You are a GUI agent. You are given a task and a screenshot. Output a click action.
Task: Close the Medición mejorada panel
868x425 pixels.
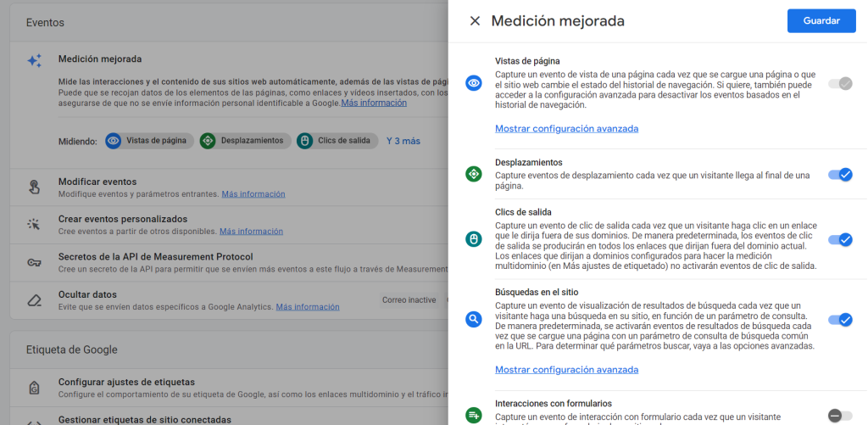click(475, 21)
